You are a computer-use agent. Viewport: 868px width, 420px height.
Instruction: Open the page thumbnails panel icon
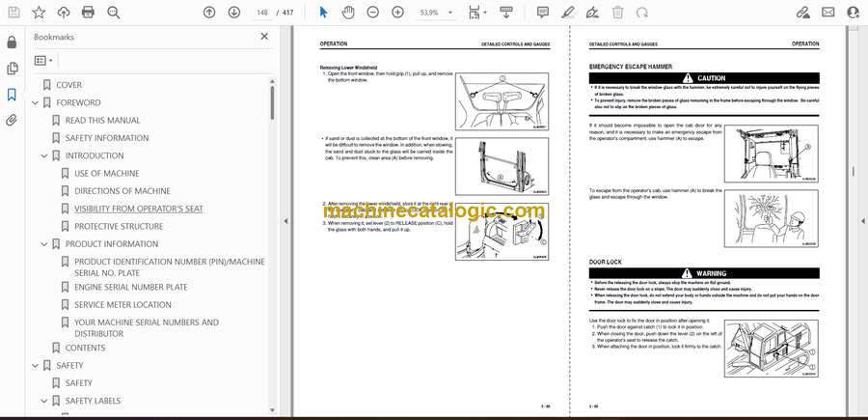pos(12,69)
